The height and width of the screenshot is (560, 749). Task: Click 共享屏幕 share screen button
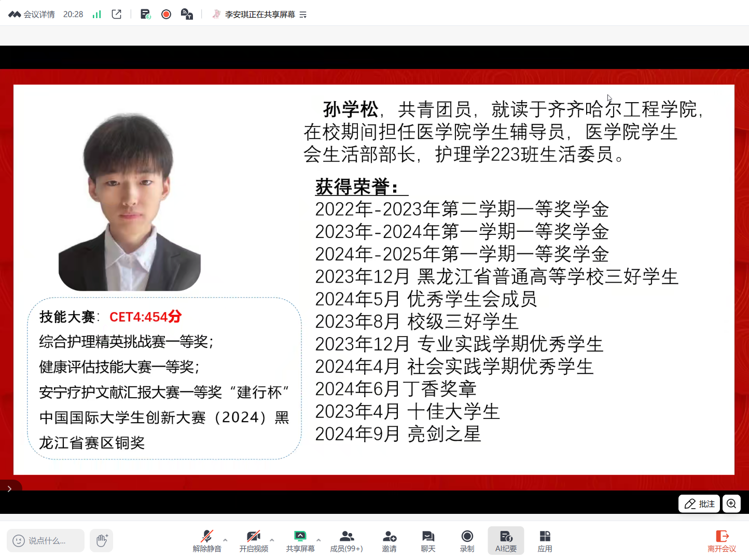pyautogui.click(x=300, y=541)
